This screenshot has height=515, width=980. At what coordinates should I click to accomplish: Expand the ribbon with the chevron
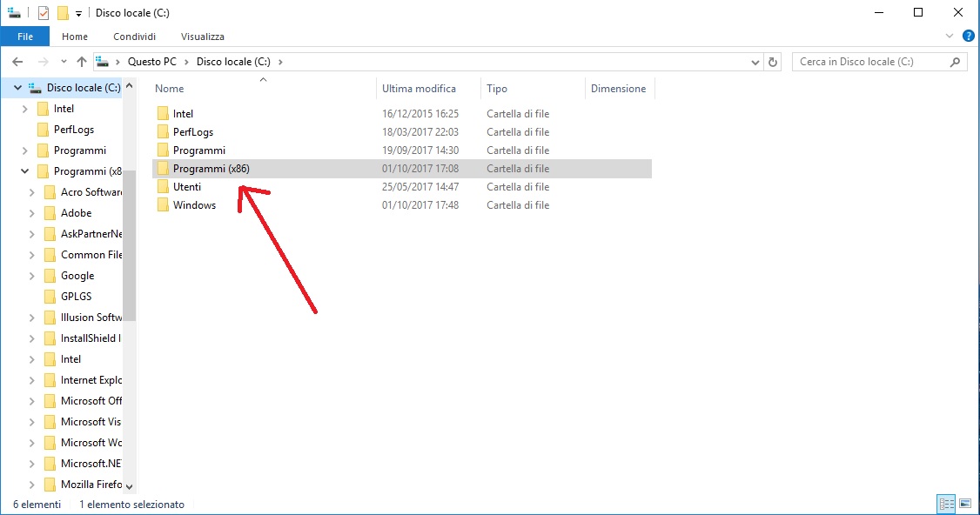(x=950, y=37)
